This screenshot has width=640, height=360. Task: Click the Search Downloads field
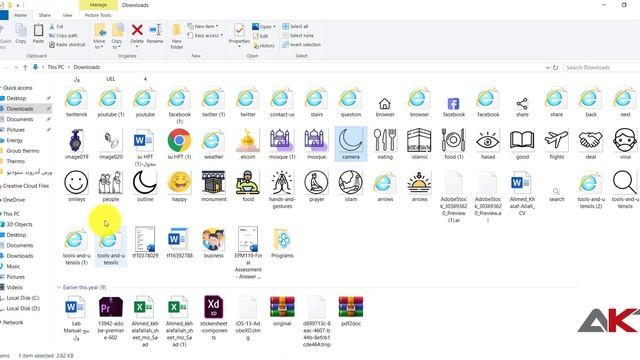pyautogui.click(x=601, y=67)
